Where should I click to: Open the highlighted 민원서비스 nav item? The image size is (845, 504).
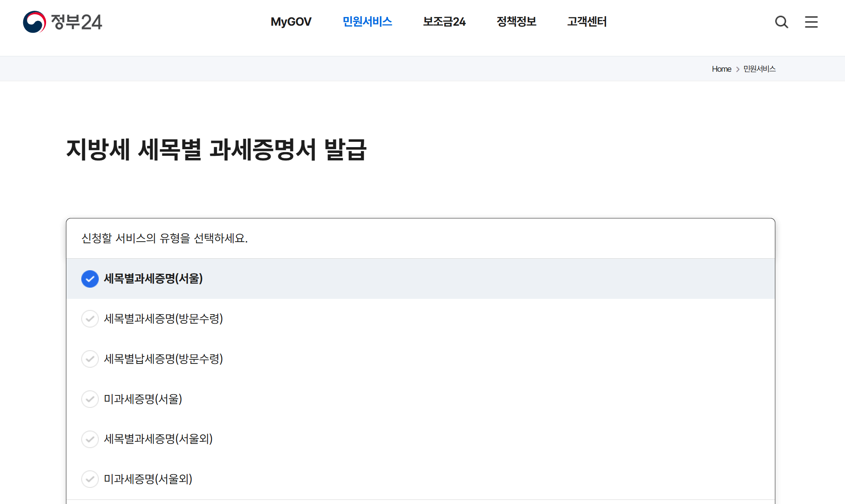[368, 22]
